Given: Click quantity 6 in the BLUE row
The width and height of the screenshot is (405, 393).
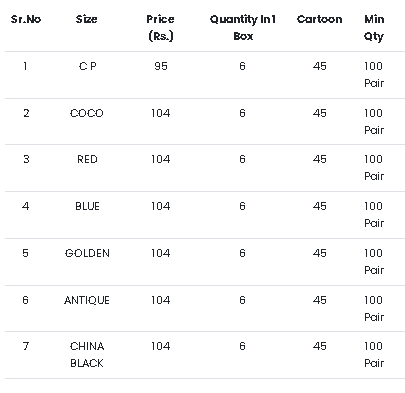Looking at the screenshot, I should pos(242,206).
